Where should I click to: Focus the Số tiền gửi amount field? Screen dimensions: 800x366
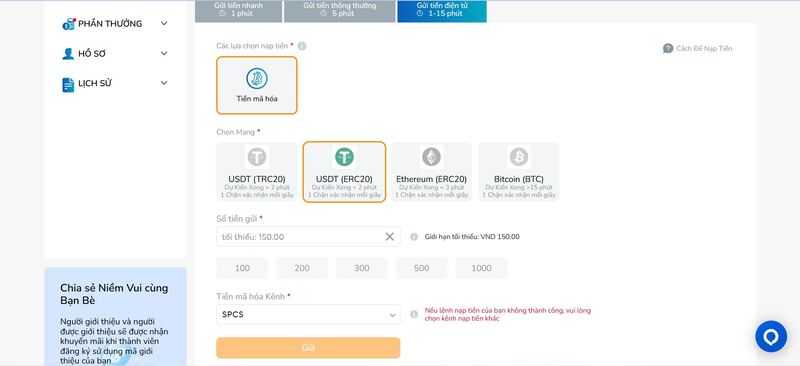pos(308,237)
